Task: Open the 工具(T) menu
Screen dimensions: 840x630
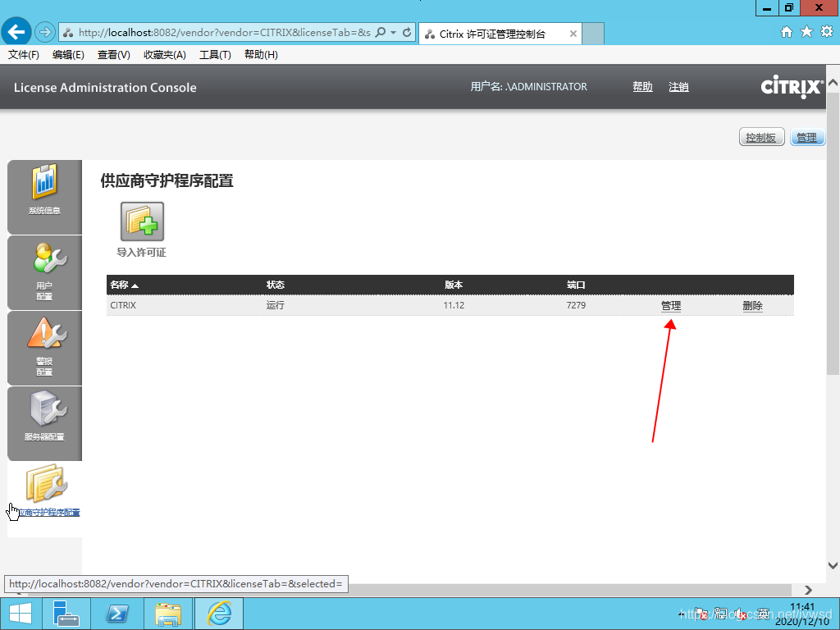Action: pyautogui.click(x=215, y=55)
